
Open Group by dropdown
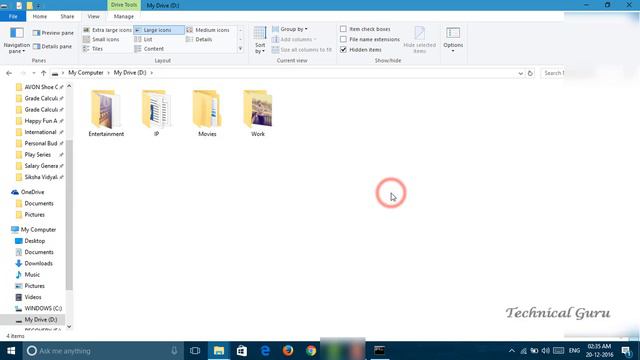pos(290,29)
